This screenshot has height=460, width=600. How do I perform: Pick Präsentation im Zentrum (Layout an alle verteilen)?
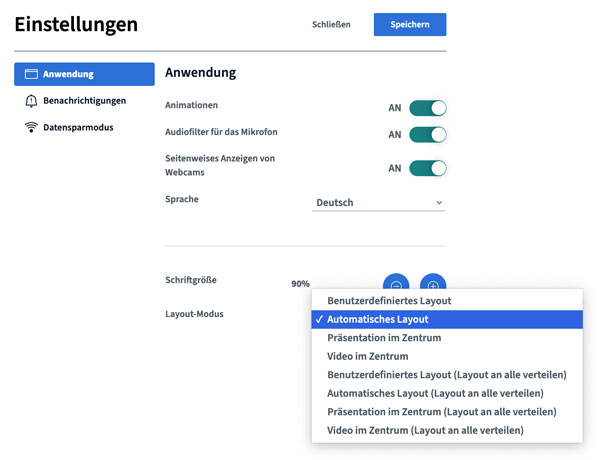coord(441,412)
